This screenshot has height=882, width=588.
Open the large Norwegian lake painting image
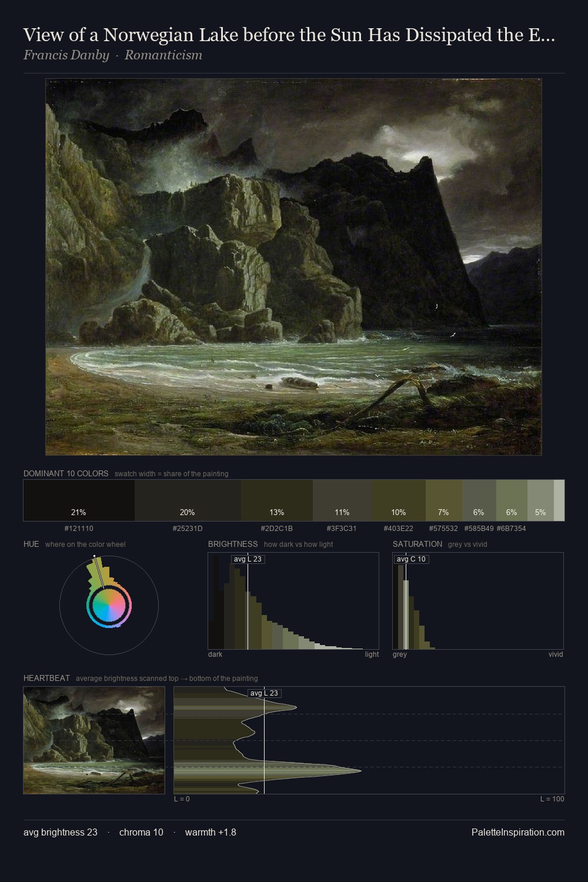(293, 267)
